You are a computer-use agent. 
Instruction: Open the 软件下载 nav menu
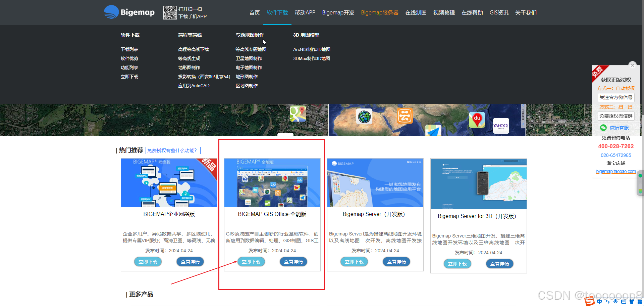point(277,13)
